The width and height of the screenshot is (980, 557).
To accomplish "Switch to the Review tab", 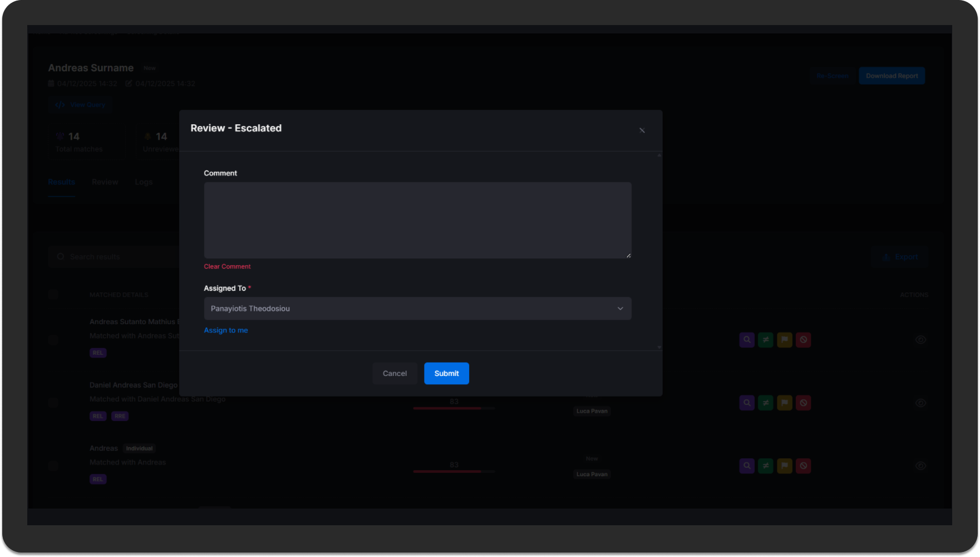I will [x=105, y=182].
